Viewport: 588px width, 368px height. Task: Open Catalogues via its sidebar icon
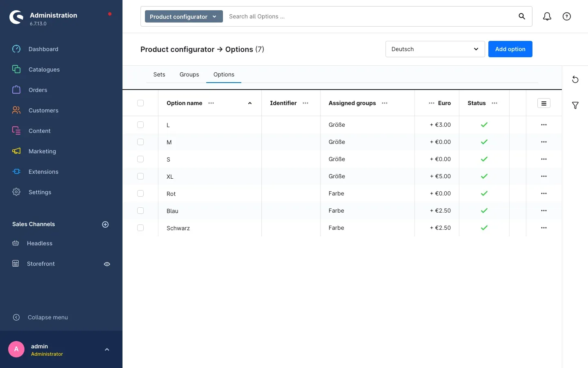point(16,70)
